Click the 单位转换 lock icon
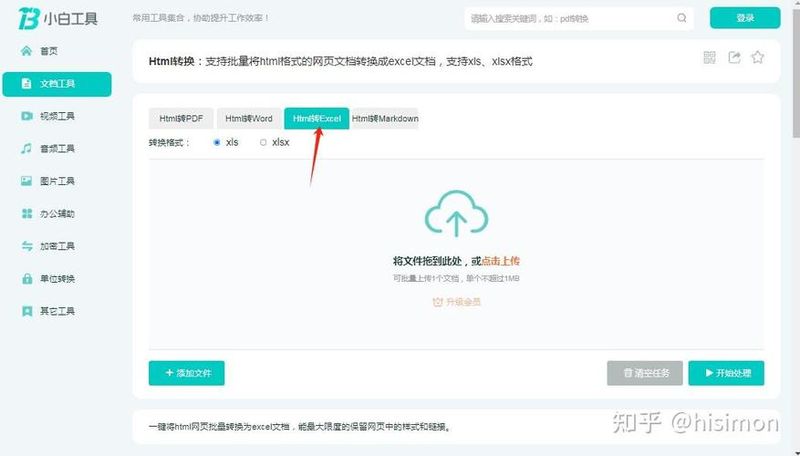The width and height of the screenshot is (800, 456). point(27,278)
